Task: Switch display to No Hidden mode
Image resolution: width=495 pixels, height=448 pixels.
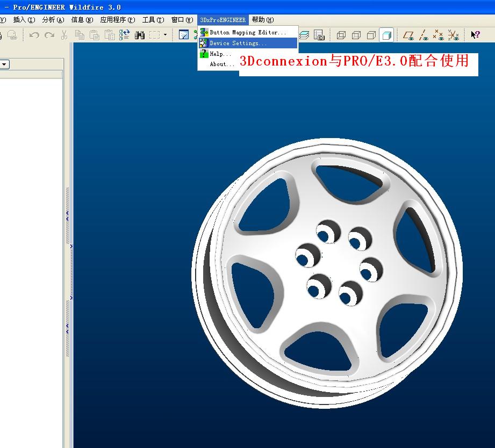Action: tap(371, 35)
